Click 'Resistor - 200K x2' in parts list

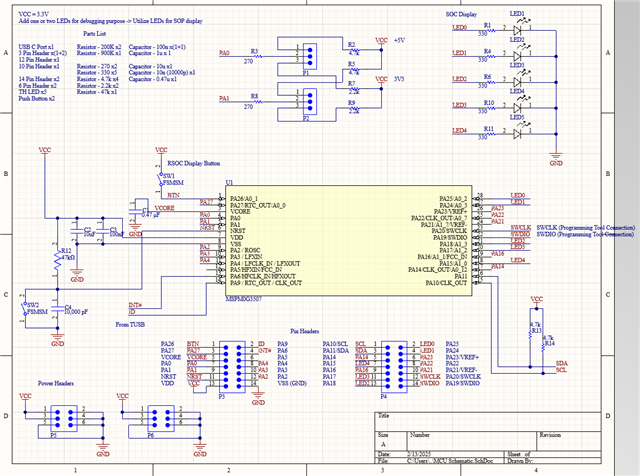point(99,47)
